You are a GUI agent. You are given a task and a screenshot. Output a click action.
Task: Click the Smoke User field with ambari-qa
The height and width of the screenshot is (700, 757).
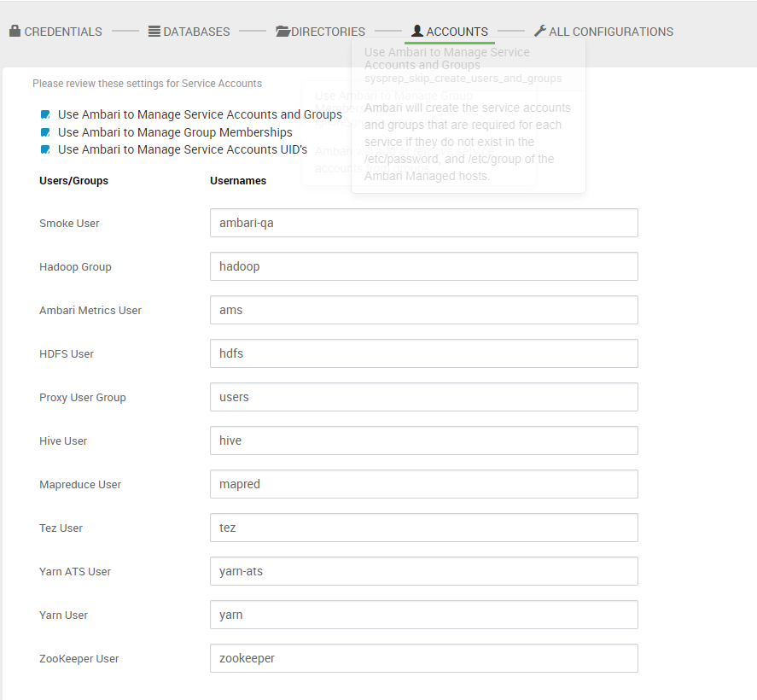[424, 223]
